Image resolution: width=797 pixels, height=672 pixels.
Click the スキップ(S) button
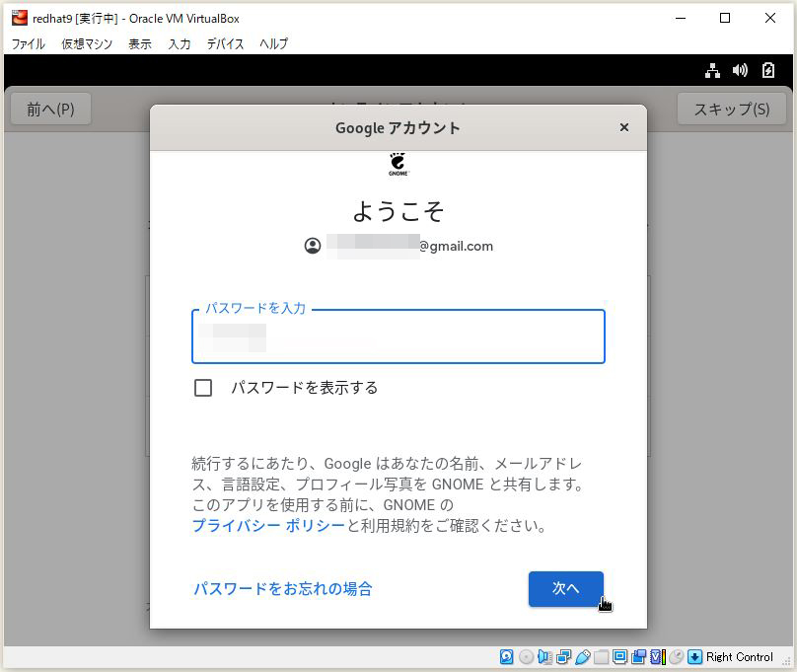(732, 109)
